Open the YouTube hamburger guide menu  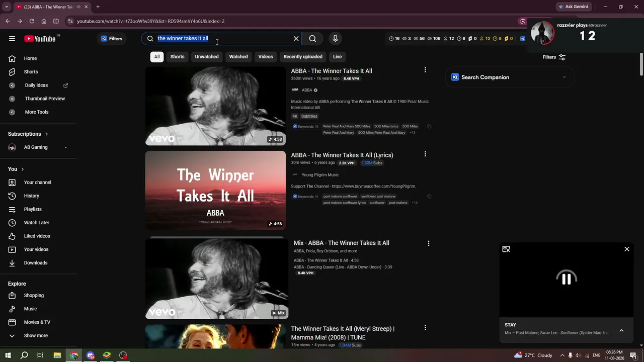(12, 39)
